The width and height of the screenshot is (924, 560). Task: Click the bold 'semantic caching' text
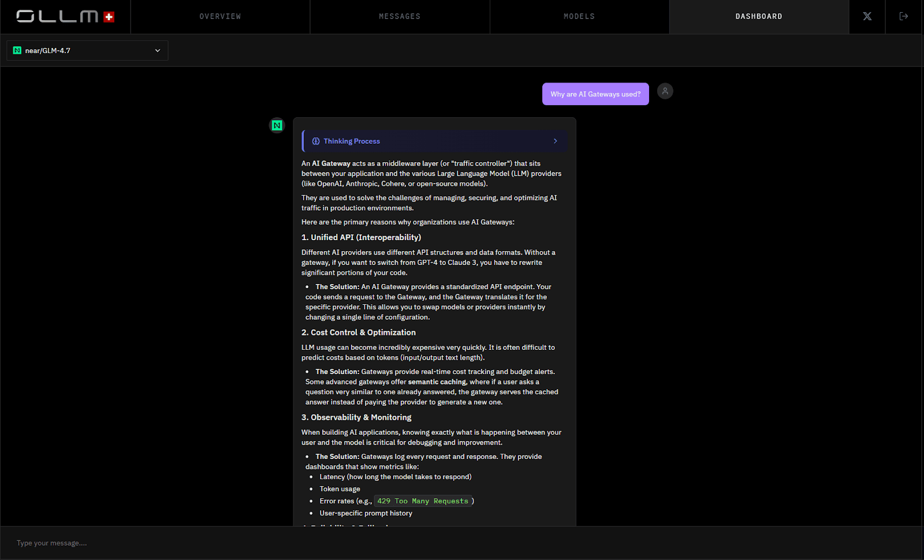pos(437,382)
